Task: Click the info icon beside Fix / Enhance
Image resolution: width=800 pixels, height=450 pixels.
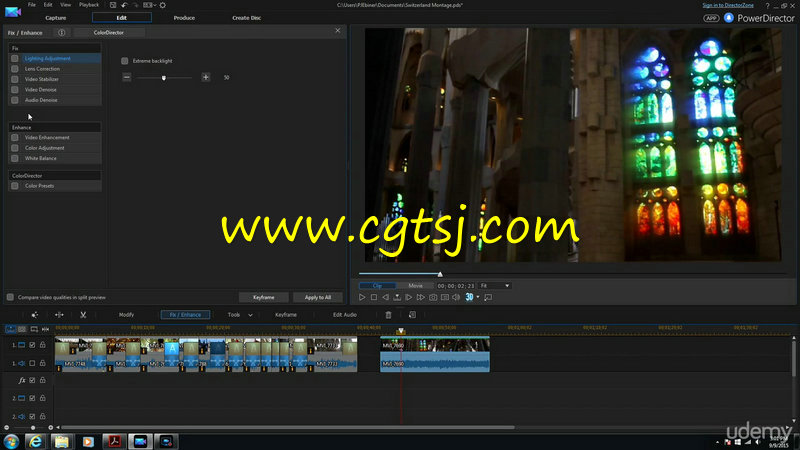Action: (x=61, y=33)
